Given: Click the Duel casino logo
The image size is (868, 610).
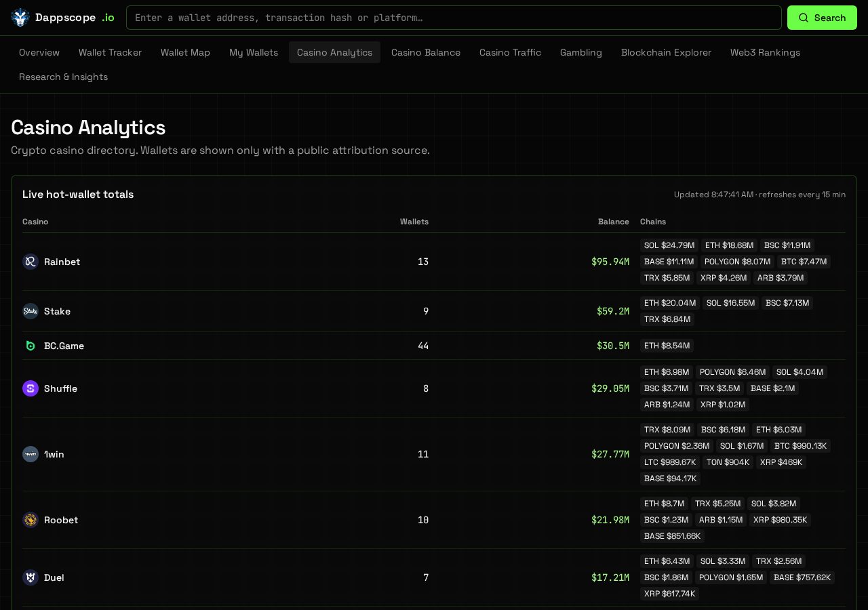Looking at the screenshot, I should point(31,577).
